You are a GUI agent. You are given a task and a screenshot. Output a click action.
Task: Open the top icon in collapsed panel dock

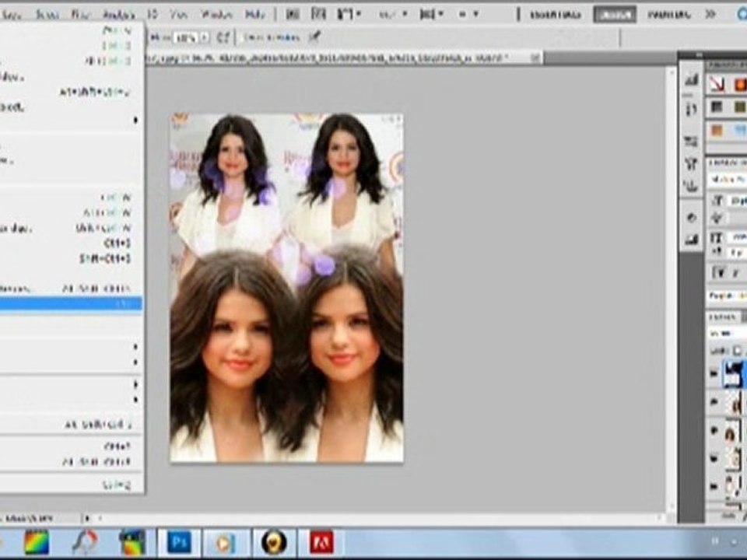tap(691, 80)
